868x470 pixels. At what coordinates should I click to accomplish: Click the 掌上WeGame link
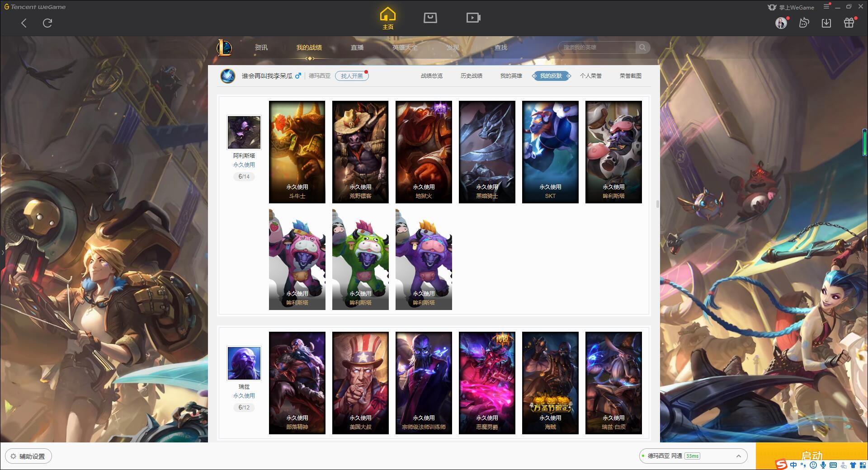point(791,7)
